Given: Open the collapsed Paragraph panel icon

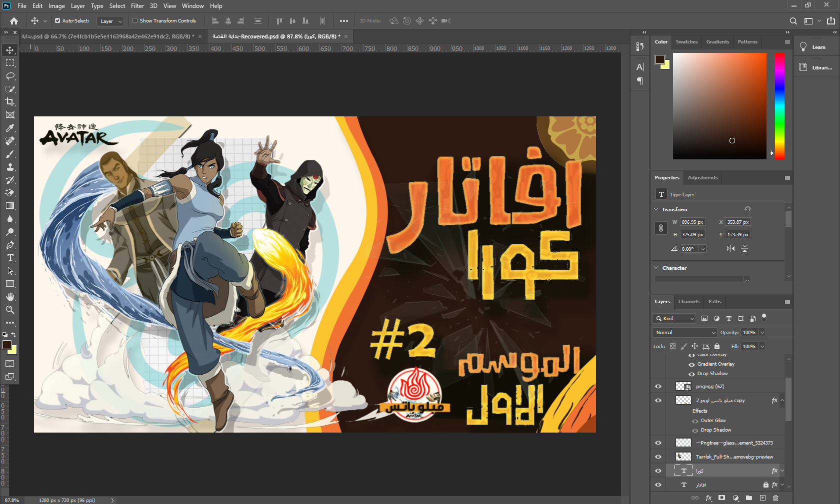Looking at the screenshot, I should tap(640, 81).
